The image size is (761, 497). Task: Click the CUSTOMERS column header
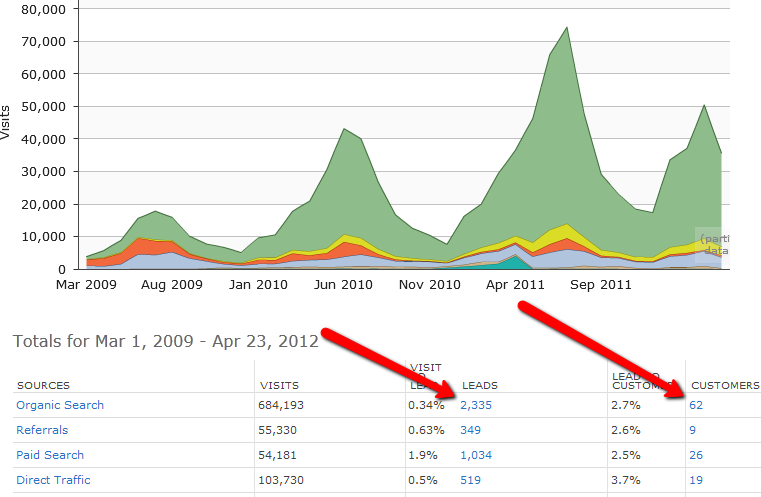pyautogui.click(x=725, y=384)
